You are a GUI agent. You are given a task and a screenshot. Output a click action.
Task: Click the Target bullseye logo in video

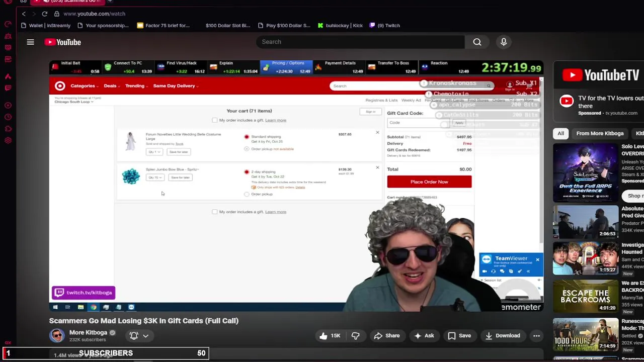coord(60,85)
